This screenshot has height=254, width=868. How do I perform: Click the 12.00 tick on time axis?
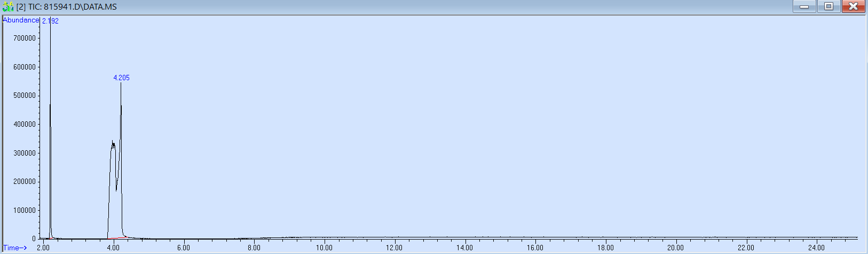[x=394, y=248]
